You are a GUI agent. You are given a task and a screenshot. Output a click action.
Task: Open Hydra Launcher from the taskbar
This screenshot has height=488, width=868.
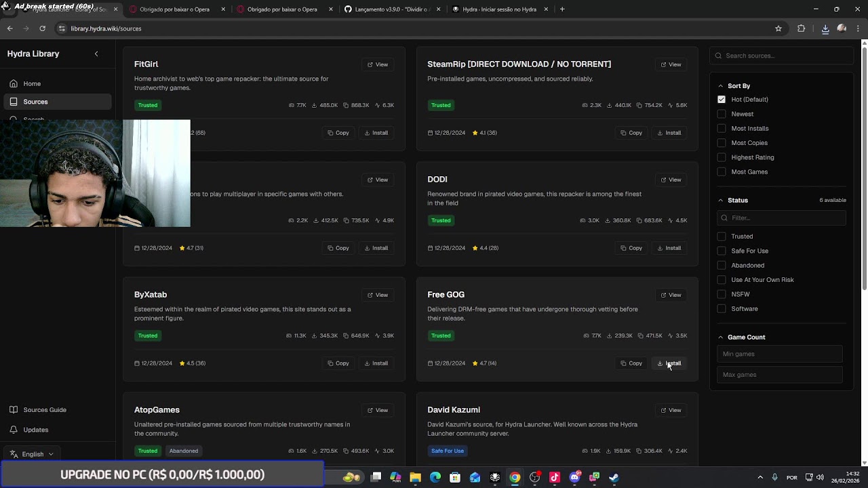(x=495, y=477)
